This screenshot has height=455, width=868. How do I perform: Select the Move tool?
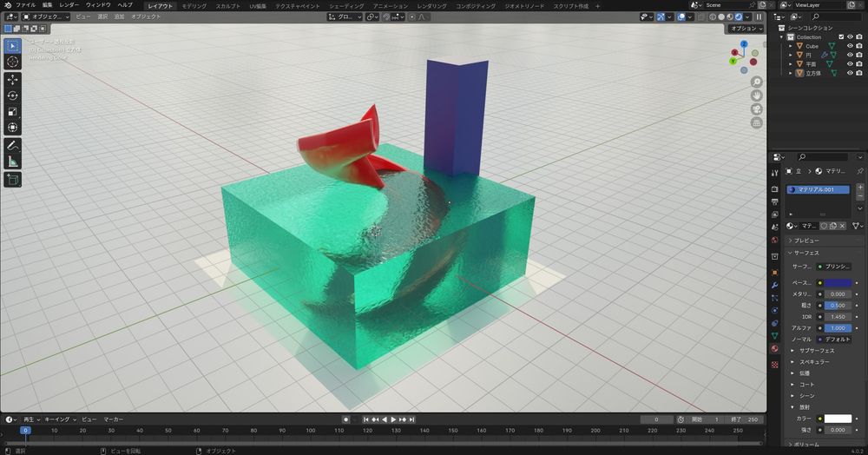(12, 80)
